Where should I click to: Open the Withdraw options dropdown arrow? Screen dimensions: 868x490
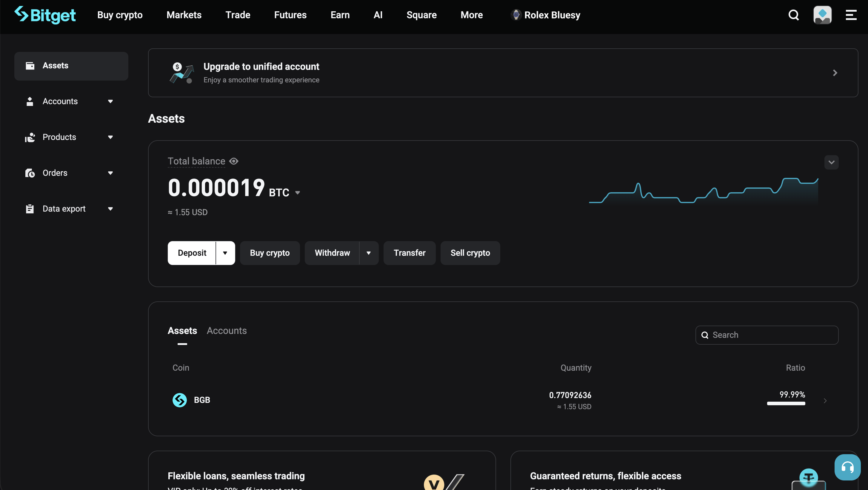pos(369,253)
